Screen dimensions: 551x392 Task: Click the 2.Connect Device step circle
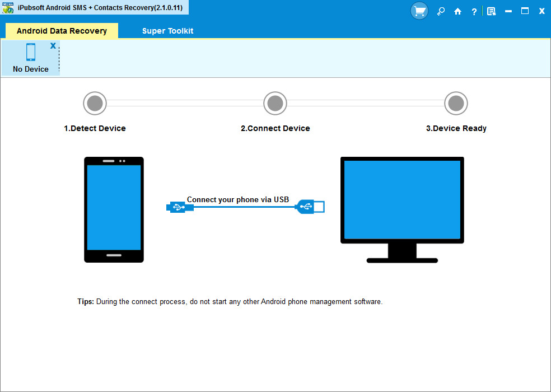coord(275,104)
